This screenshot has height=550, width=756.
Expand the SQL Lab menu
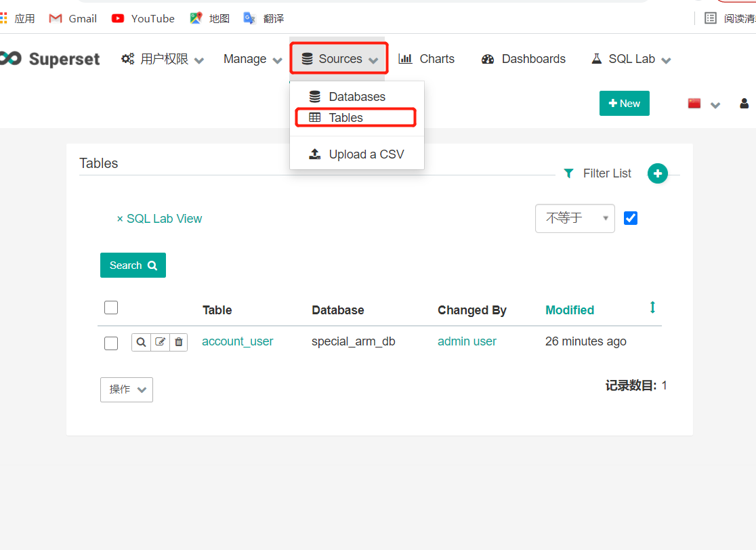pos(631,59)
